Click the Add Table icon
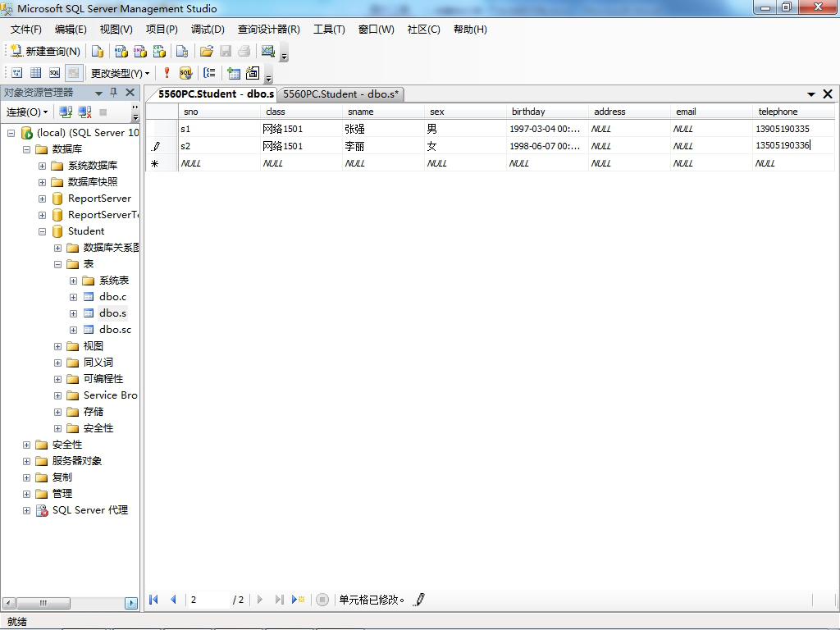Viewport: 840px width, 630px height. point(234,73)
